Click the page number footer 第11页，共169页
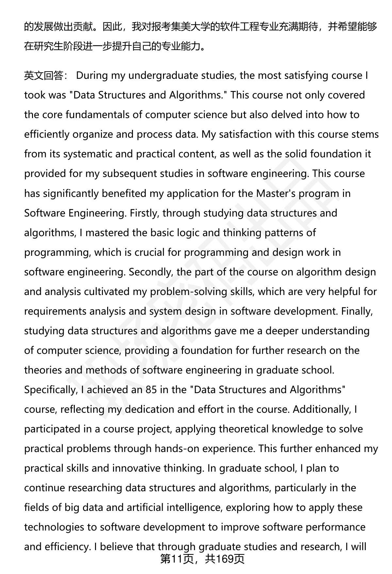 (x=202, y=560)
